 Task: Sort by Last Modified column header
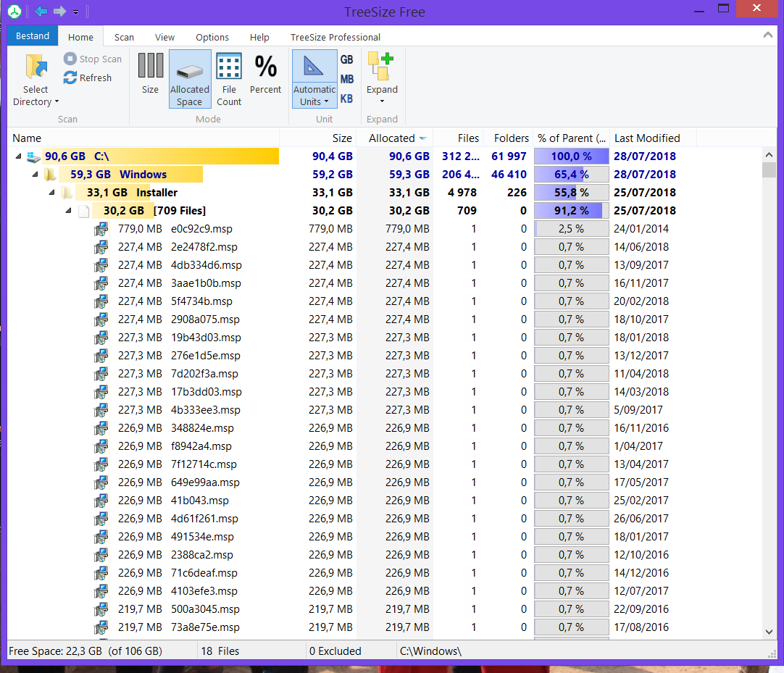[x=647, y=138]
